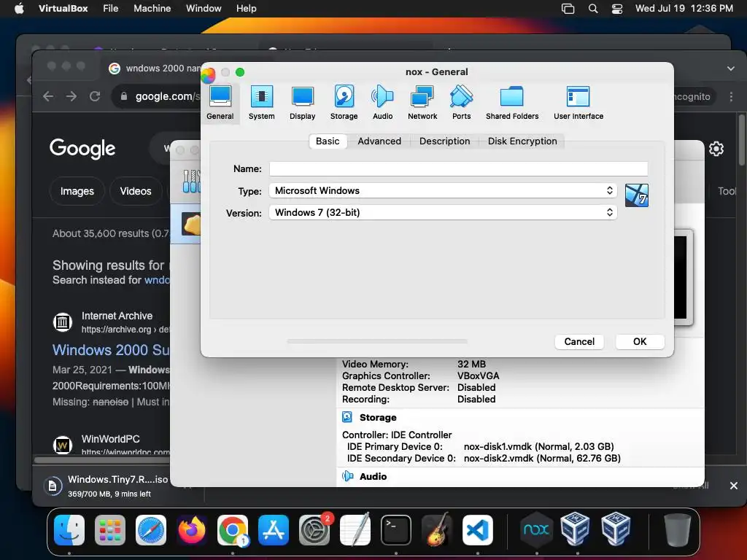747x560 pixels.
Task: Click the nox-disk1.vmdk storage entry
Action: [538, 447]
